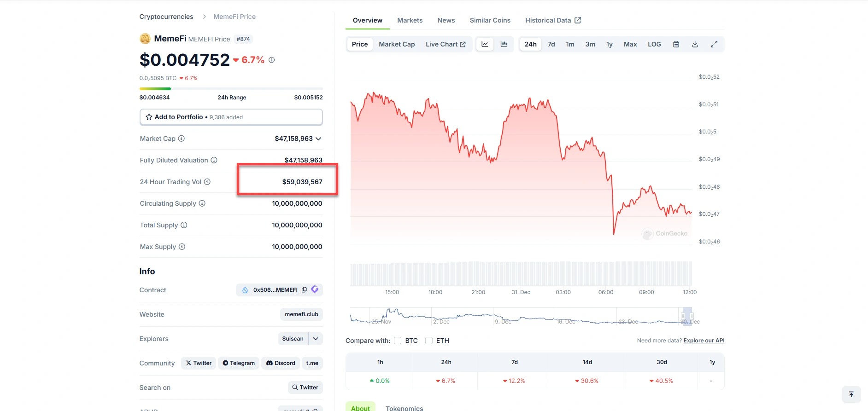Click the Market Cap info icon
Viewport: 868px width, 411px height.
tap(182, 139)
